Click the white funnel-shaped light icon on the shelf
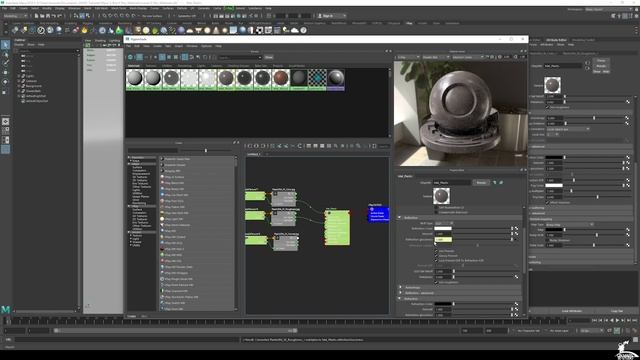The height and width of the screenshot is (360, 640). point(198,30)
